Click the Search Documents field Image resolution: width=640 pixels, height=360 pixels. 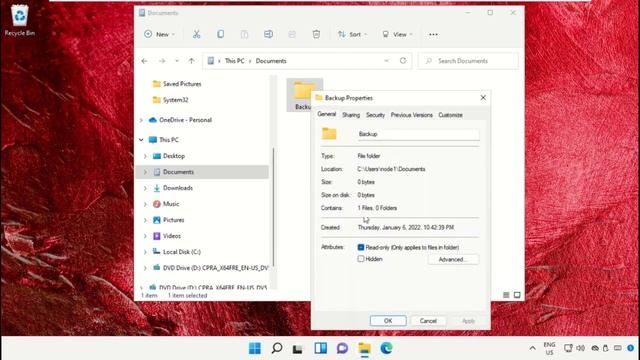tap(469, 61)
